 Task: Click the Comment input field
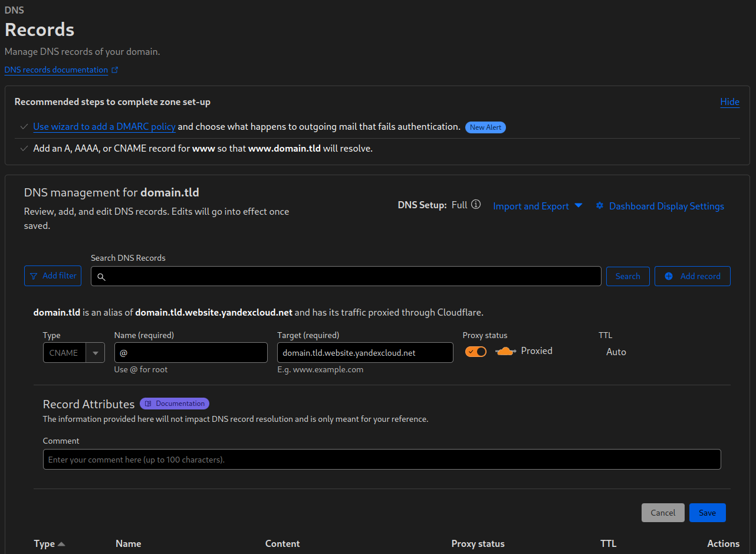tap(382, 460)
